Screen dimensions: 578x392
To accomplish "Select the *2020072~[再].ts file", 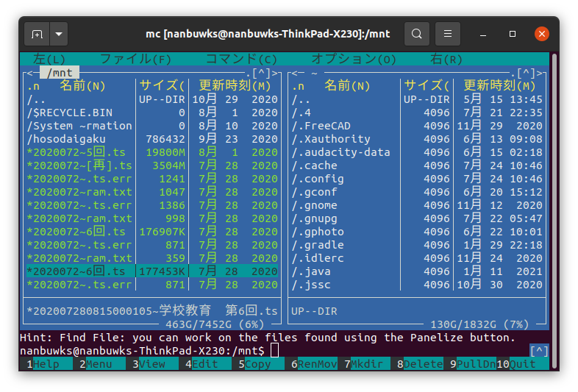I will pos(152,165).
